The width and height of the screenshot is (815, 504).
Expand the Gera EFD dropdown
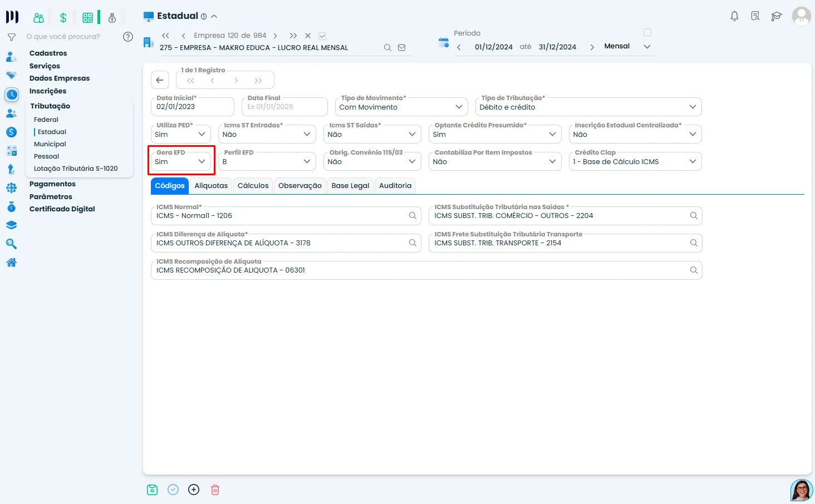[181, 161]
